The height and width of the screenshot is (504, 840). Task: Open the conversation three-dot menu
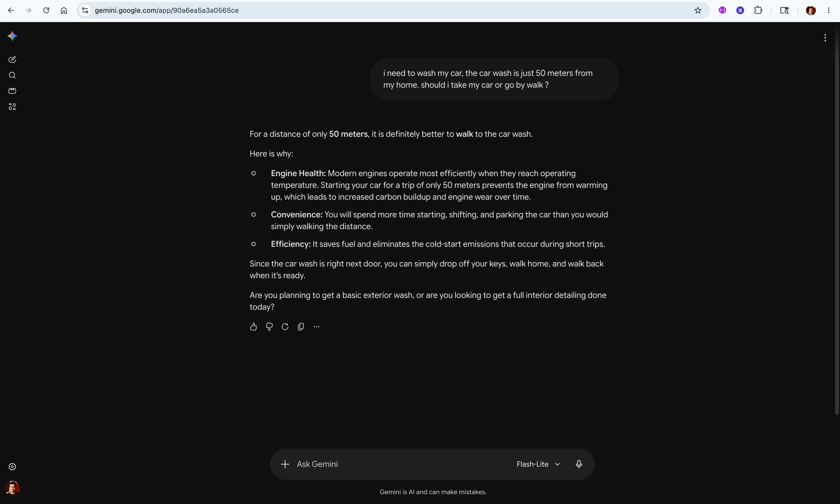coord(825,38)
